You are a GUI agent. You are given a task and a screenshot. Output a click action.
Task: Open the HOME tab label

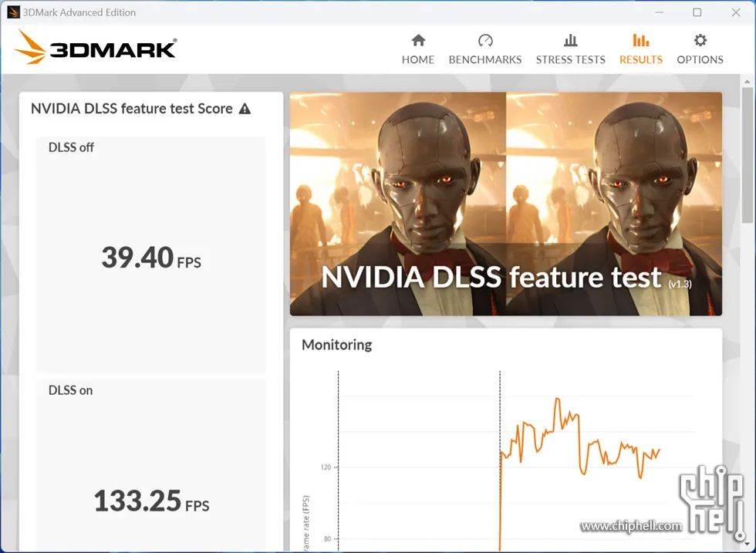(x=418, y=59)
